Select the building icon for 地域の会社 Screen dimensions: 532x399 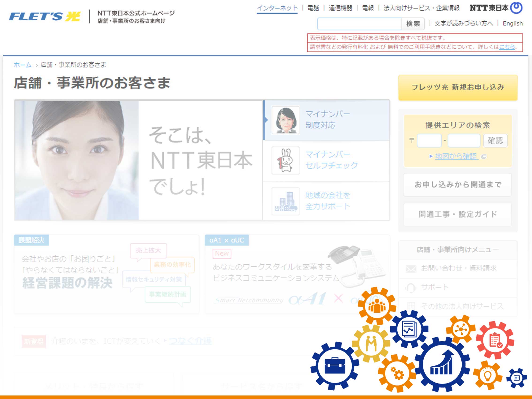(285, 201)
